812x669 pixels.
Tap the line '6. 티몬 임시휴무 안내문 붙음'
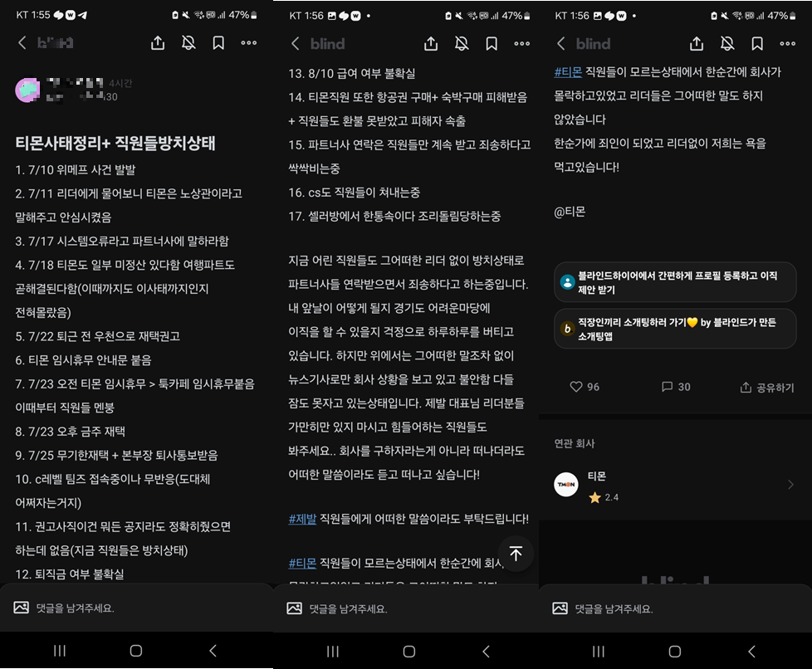83,360
